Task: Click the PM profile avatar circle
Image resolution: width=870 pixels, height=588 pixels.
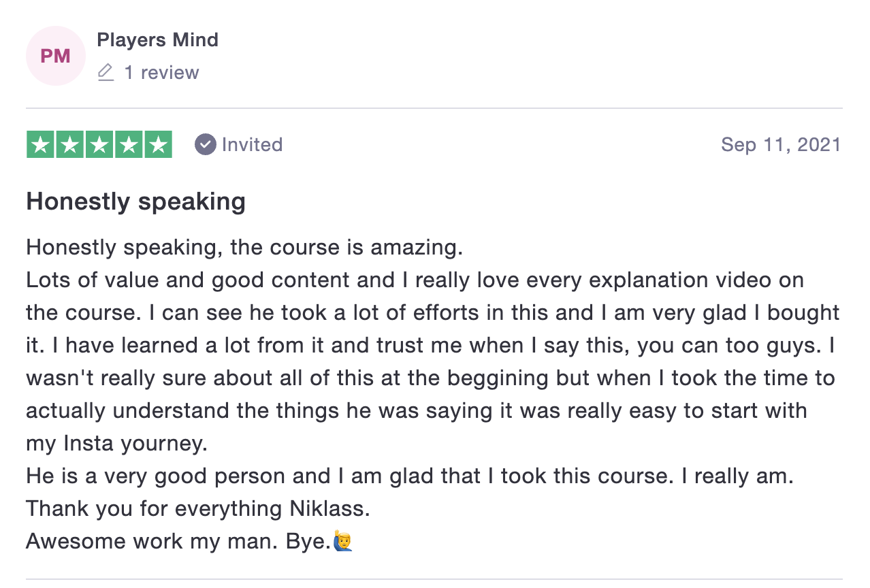Action: pos(55,56)
